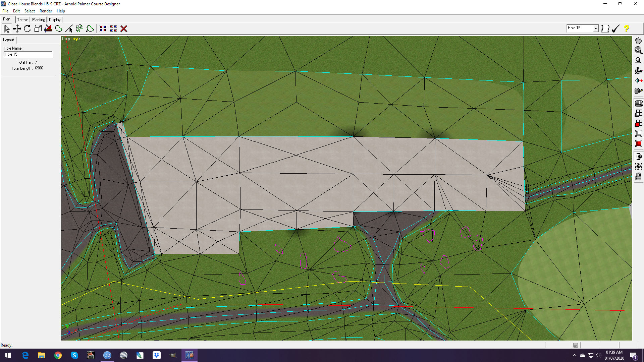Click the Hole Name input field
This screenshot has width=644, height=362.
click(x=28, y=54)
